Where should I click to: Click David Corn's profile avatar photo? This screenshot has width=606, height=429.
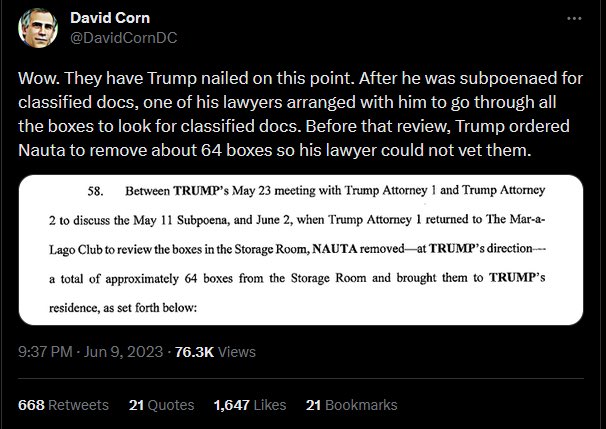click(38, 28)
